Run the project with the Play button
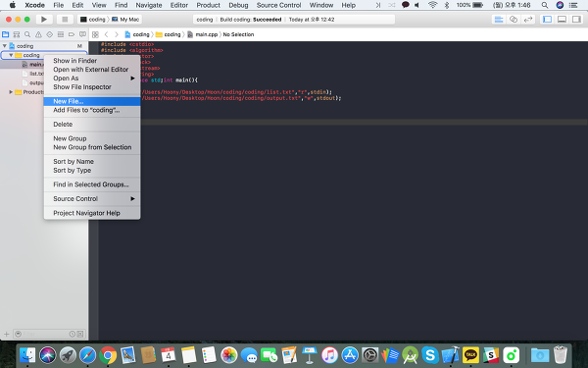The image size is (588, 368). click(x=44, y=20)
